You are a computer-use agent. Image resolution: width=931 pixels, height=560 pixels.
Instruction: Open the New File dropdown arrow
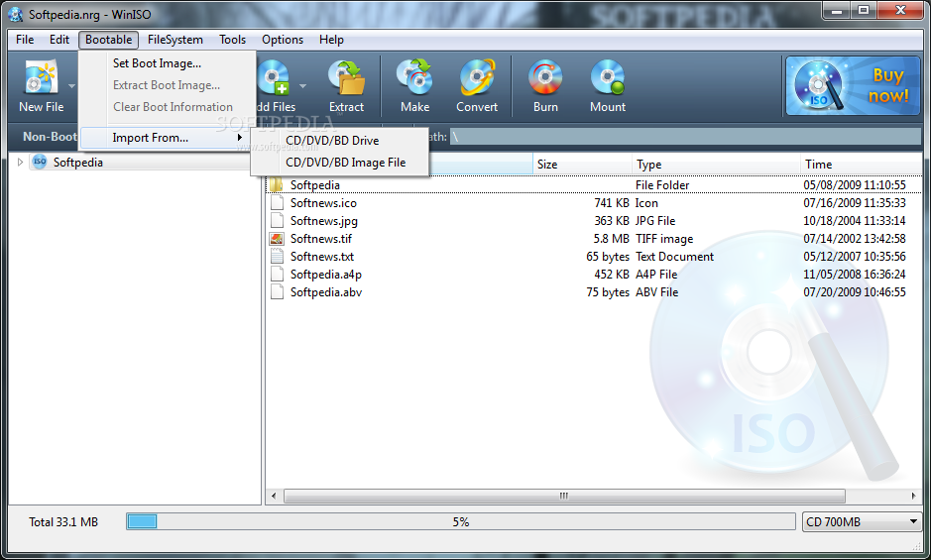coord(71,86)
